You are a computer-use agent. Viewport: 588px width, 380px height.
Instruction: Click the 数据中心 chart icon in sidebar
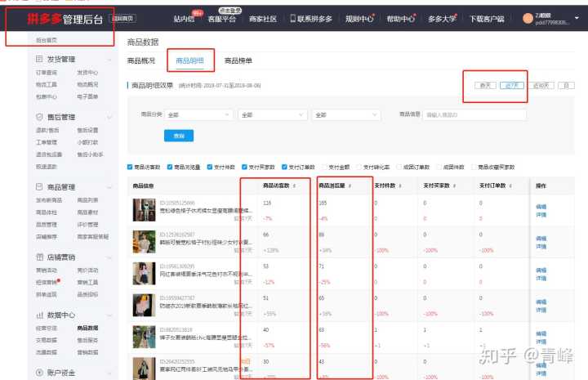(x=39, y=315)
